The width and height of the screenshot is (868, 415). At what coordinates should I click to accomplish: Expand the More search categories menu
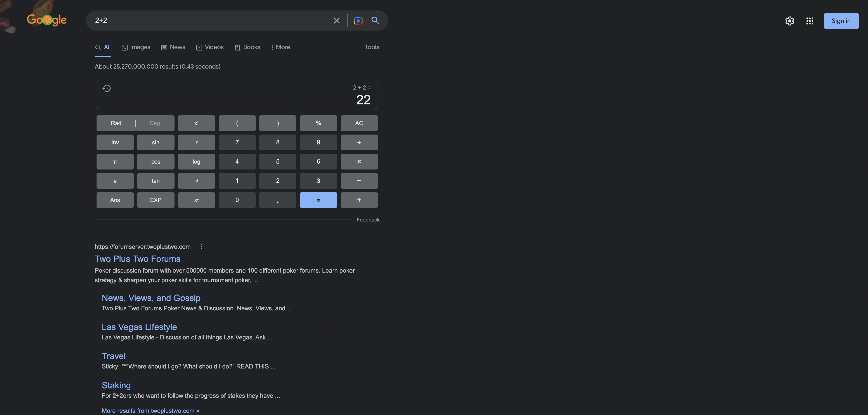tap(280, 47)
